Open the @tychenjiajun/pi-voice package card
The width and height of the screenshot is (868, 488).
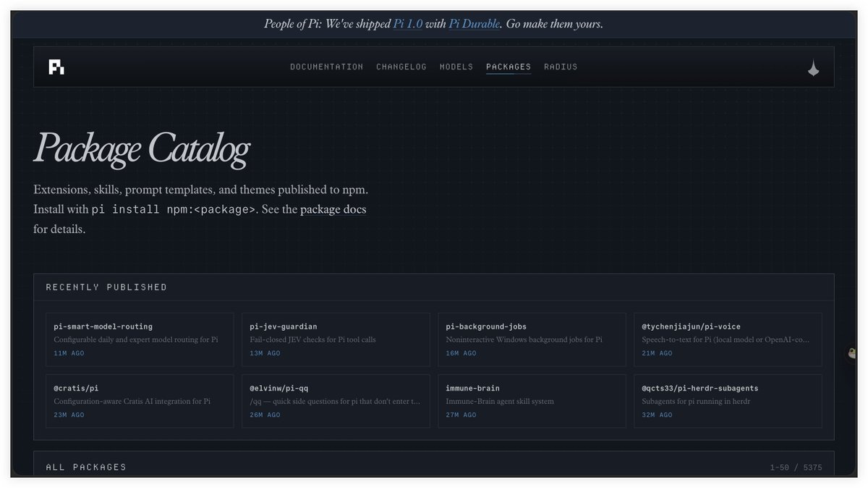click(728, 340)
